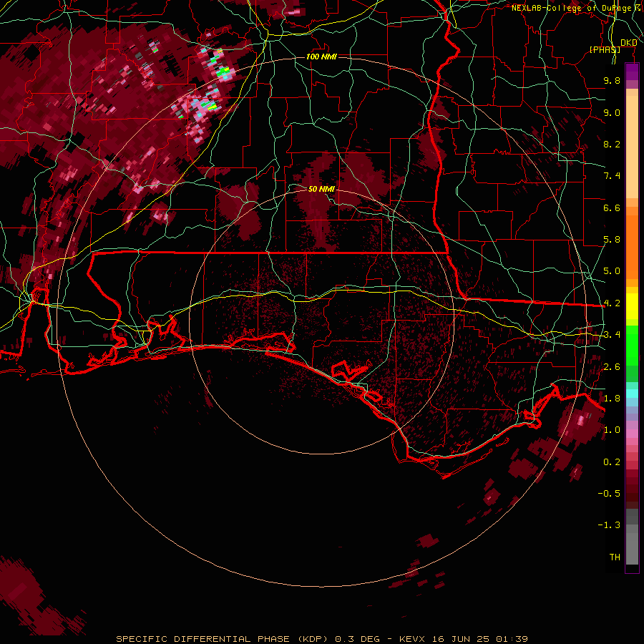
Task: Click the 0.2 scale value
Action: tap(612, 462)
